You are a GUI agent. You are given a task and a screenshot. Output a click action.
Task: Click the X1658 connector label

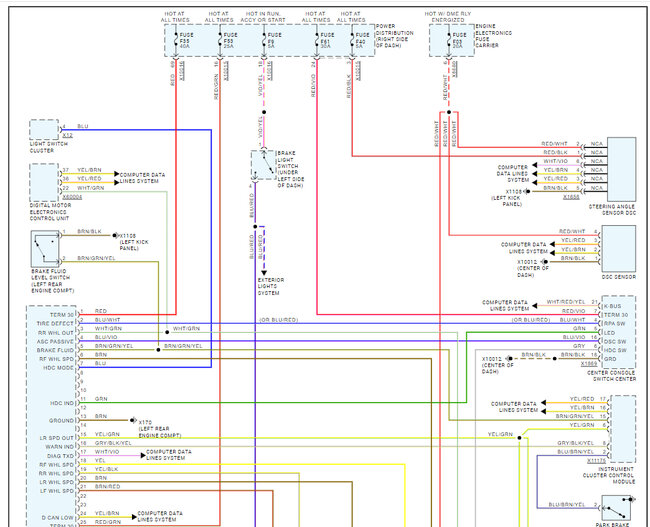pyautogui.click(x=571, y=197)
